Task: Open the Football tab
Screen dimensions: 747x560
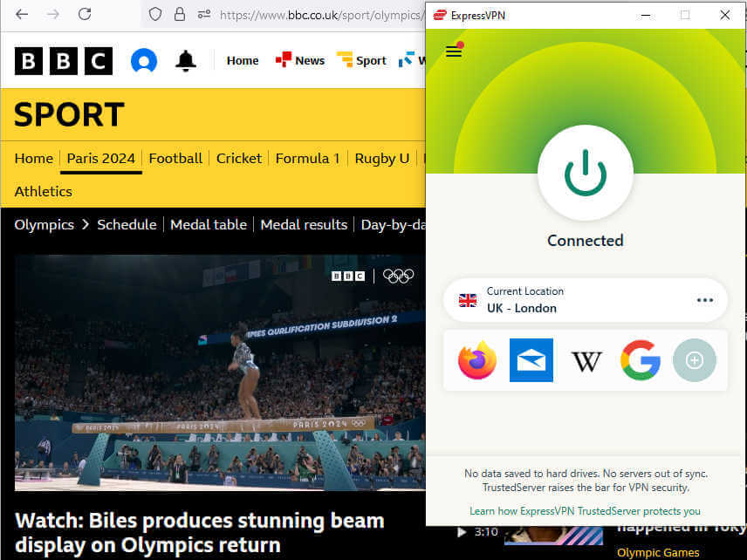Action: point(175,158)
